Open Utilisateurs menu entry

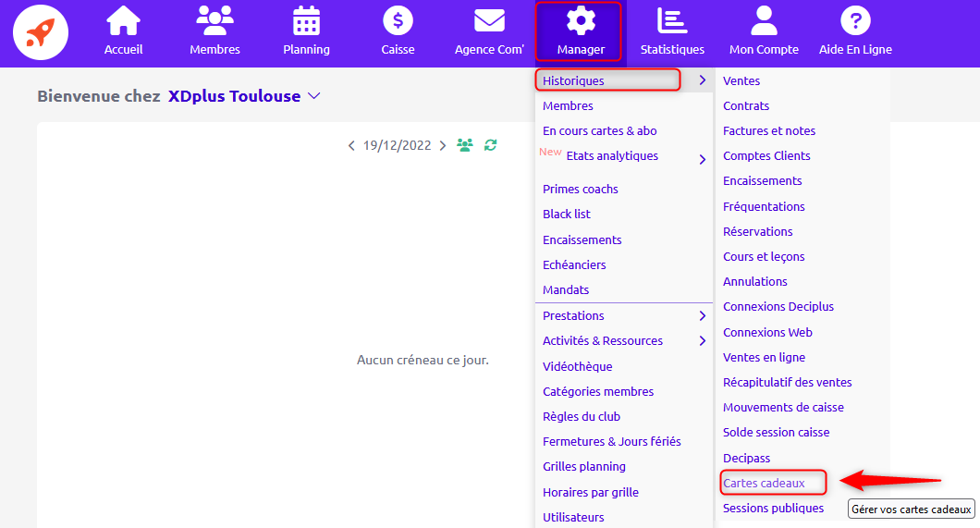[x=573, y=518]
